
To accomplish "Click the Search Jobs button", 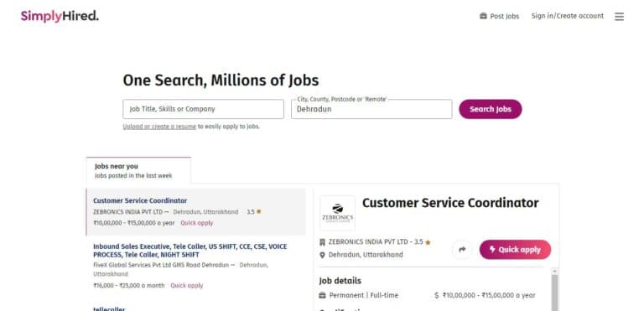I will pos(491,109).
